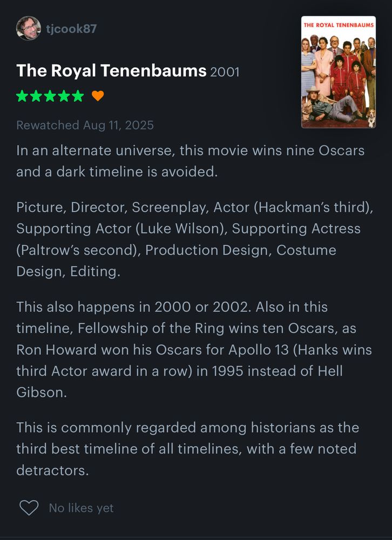
Task: Open The Royal Tenenbaums poster thumbnail
Action: [x=338, y=72]
